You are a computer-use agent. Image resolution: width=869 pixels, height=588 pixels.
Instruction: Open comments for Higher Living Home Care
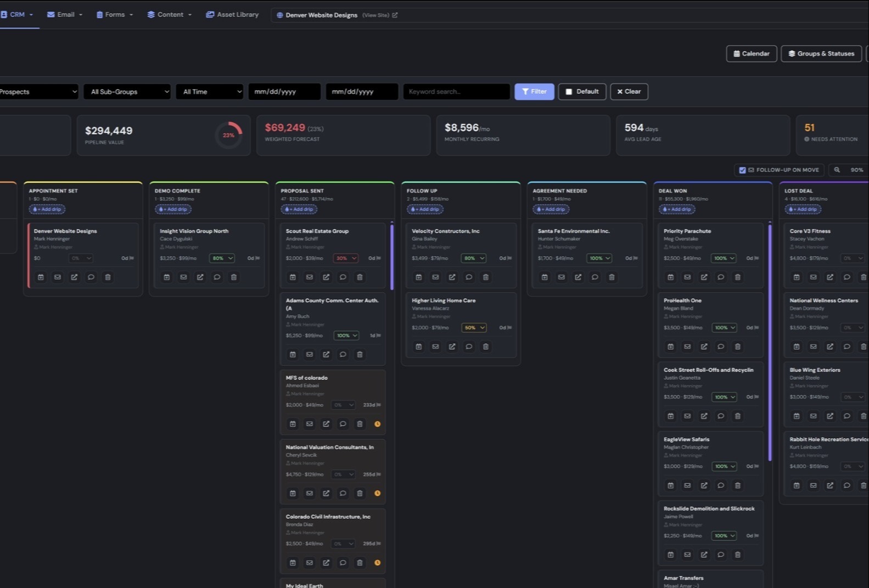(469, 346)
